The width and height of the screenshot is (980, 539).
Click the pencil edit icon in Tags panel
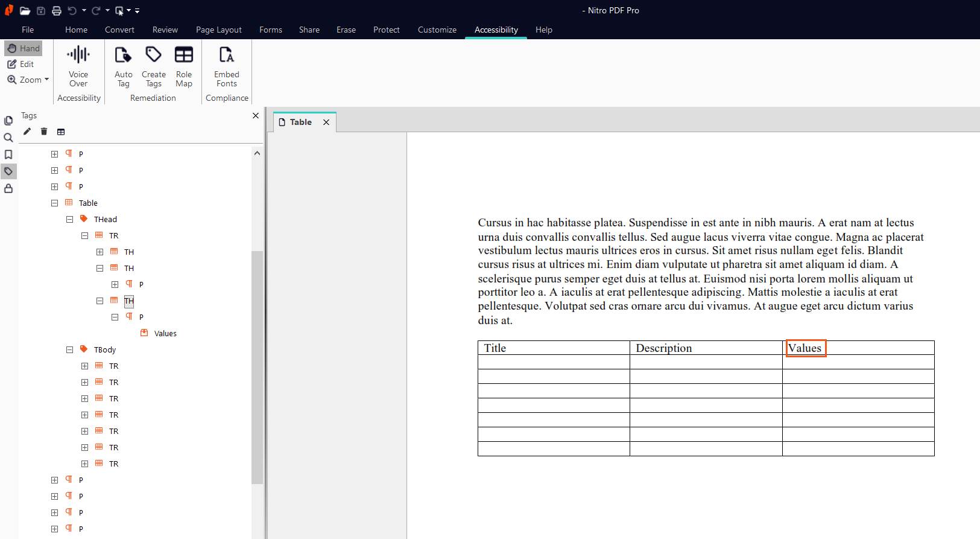click(27, 132)
